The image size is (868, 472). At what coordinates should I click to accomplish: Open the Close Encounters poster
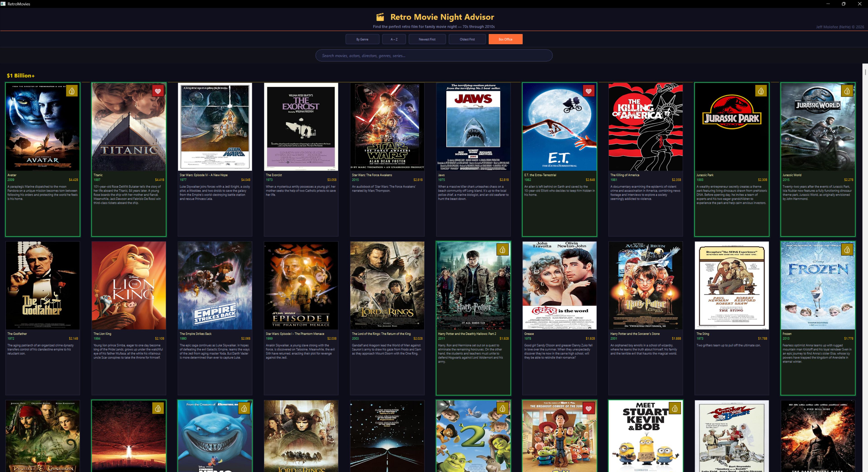click(x=387, y=436)
